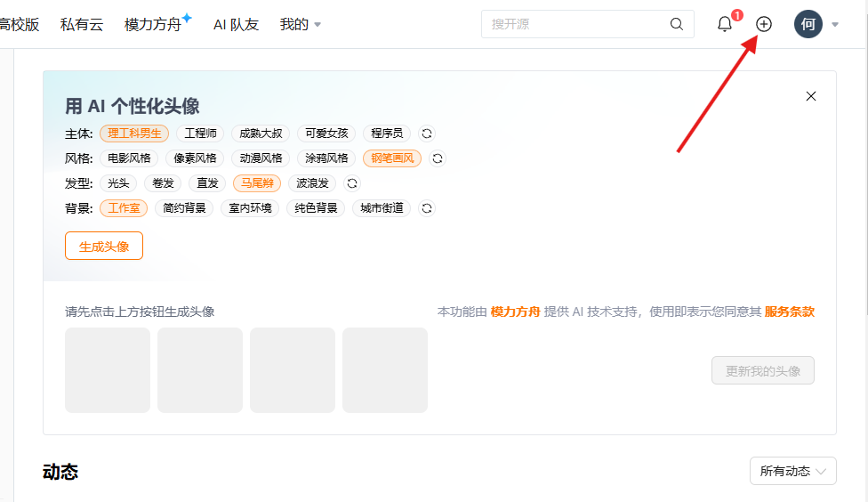This screenshot has height=502, width=868.
Task: Refresh the 风格 options
Action: [438, 158]
